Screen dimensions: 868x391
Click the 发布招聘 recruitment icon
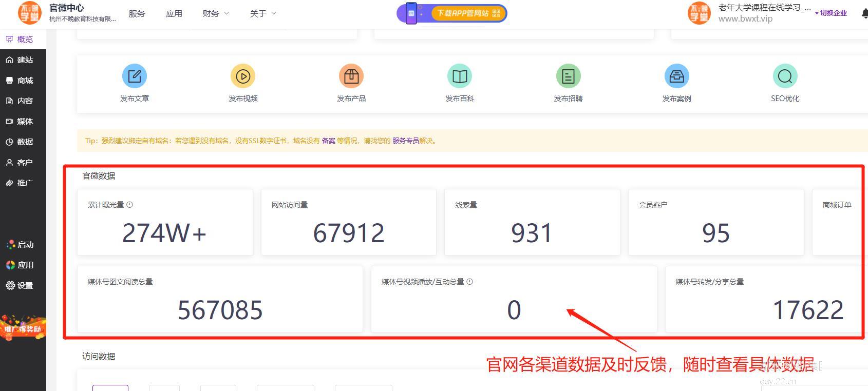568,76
